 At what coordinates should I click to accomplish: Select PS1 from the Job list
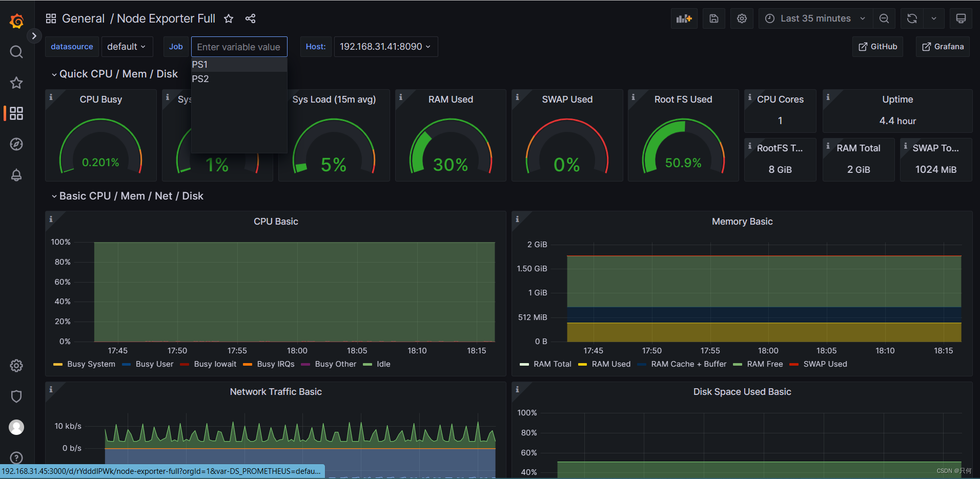[239, 65]
